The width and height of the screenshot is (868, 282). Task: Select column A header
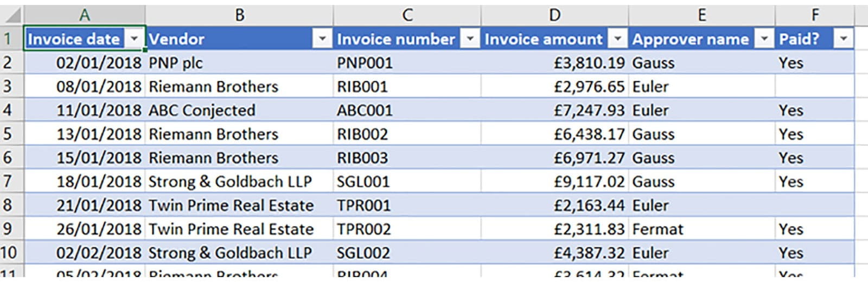[x=84, y=15]
